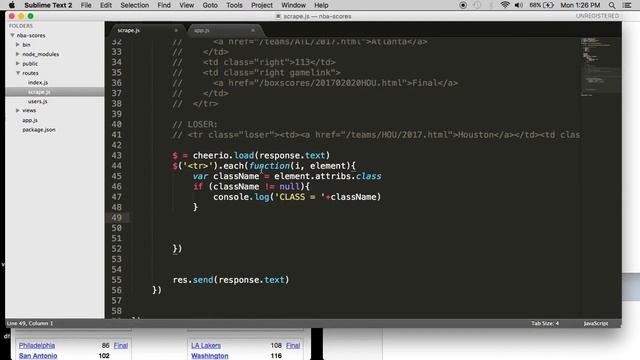Expand the node_modules folder
640x360 pixels.
pyautogui.click(x=18, y=54)
